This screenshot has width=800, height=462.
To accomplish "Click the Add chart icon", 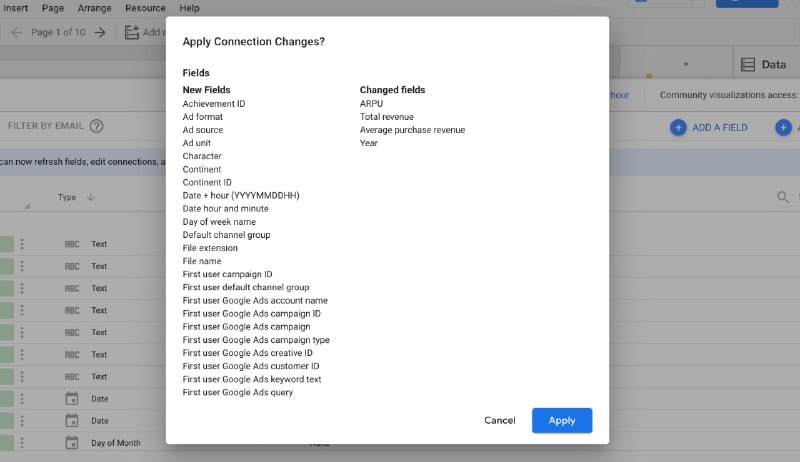I will click(132, 33).
